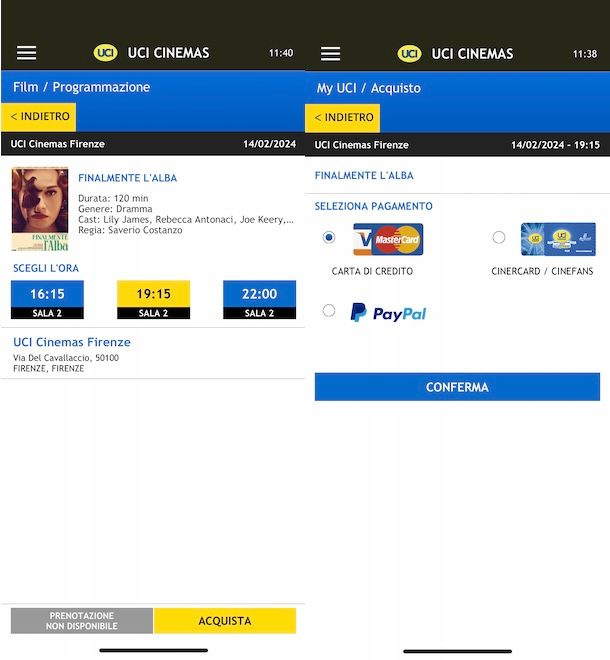610x660 pixels.
Task: Tap the Seleziona Pagamento heading
Action: (373, 206)
